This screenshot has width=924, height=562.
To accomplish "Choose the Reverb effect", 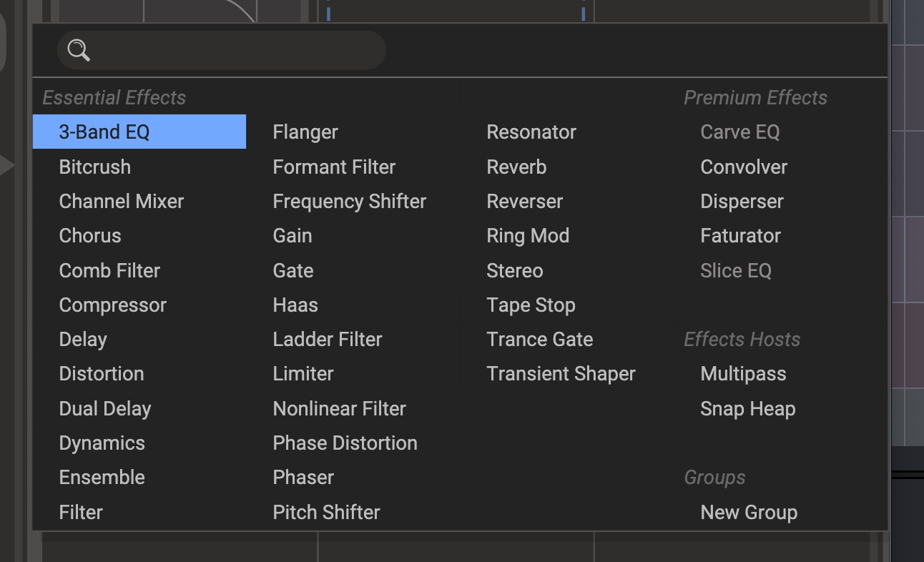I will pos(516,167).
